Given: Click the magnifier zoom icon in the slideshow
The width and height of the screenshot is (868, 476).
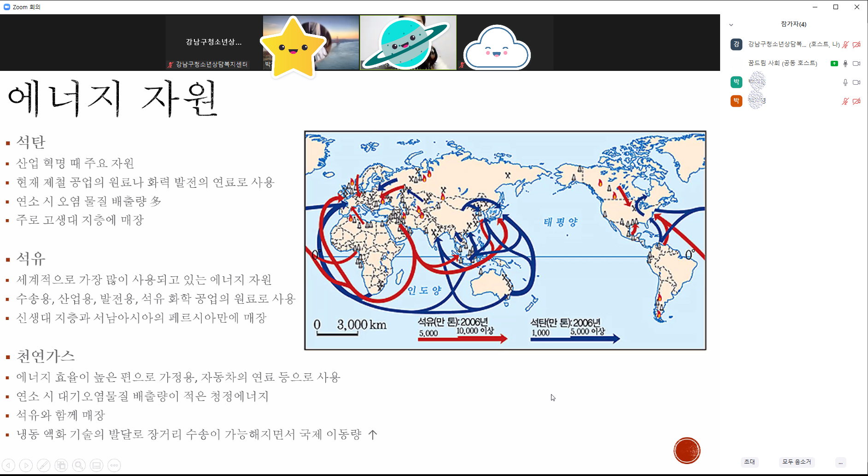Looking at the screenshot, I should [x=79, y=465].
